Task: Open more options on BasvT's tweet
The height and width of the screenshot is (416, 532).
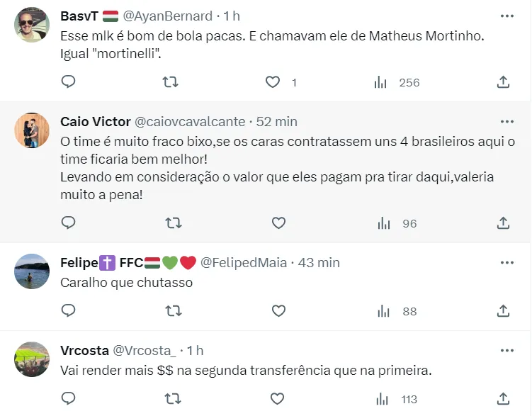Action: click(x=507, y=16)
